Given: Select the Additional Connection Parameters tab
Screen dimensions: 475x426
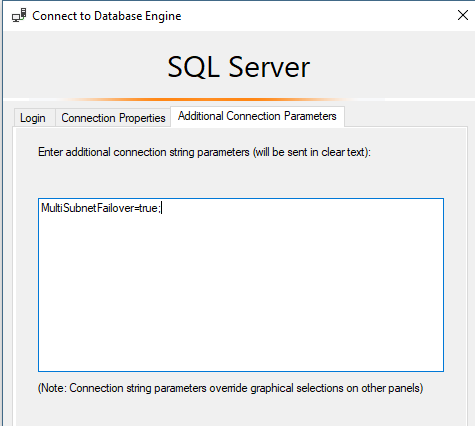Looking at the screenshot, I should 257,116.
